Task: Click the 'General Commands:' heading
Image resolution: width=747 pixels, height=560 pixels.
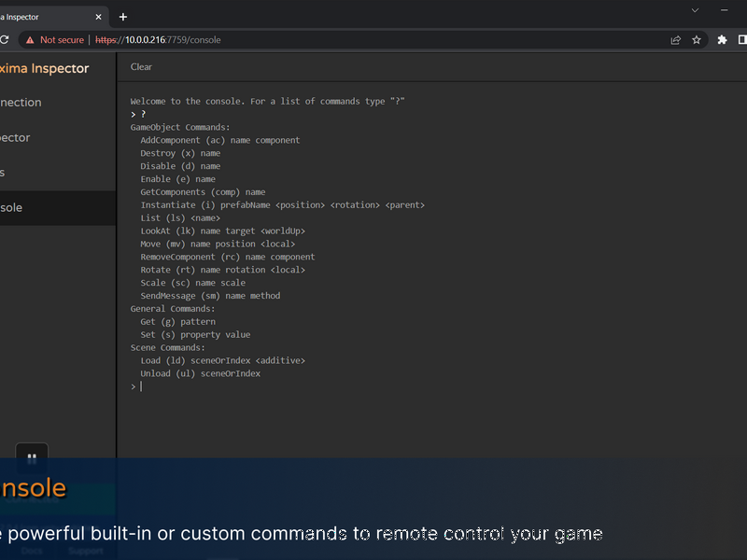Action: pyautogui.click(x=173, y=309)
